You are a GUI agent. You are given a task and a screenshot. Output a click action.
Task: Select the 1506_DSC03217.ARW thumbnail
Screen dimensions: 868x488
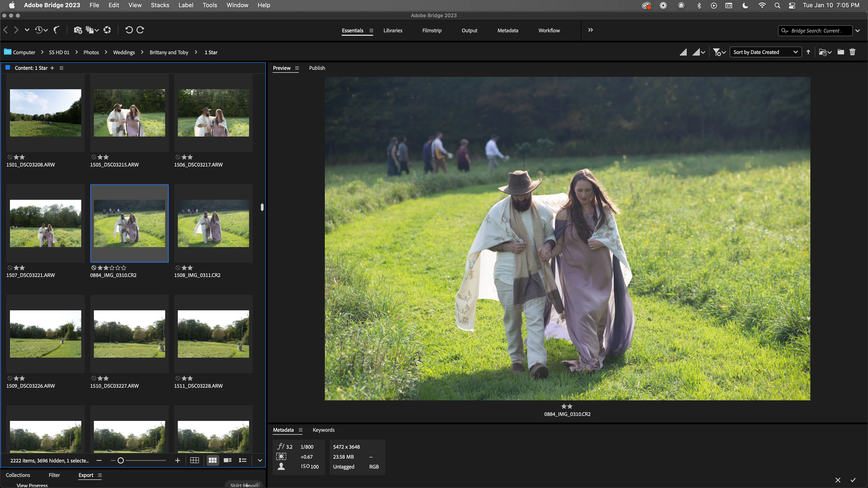[x=213, y=113]
